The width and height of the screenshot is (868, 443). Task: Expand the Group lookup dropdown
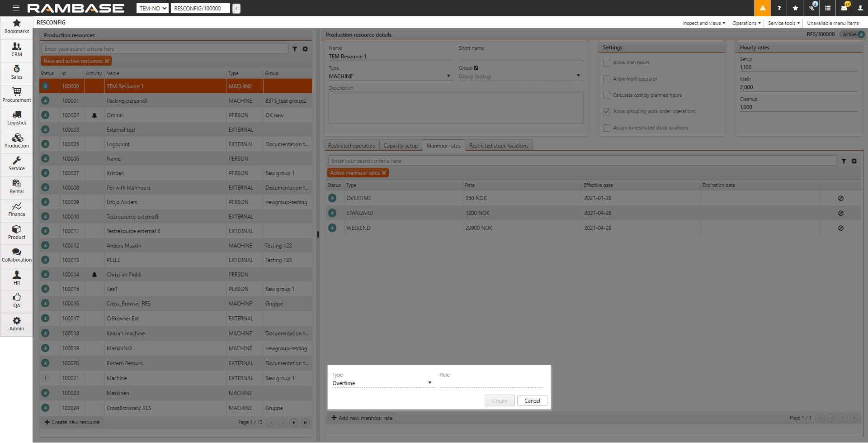point(578,76)
